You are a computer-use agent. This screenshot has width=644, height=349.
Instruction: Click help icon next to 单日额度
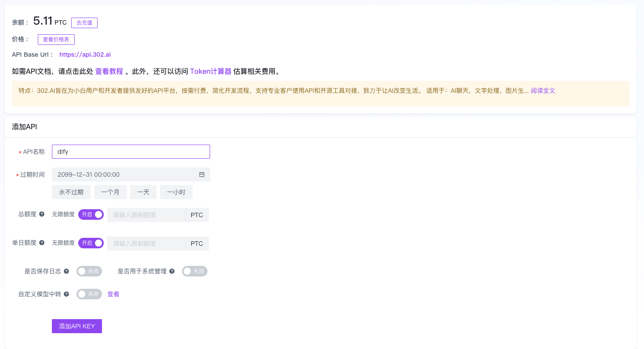tap(42, 243)
